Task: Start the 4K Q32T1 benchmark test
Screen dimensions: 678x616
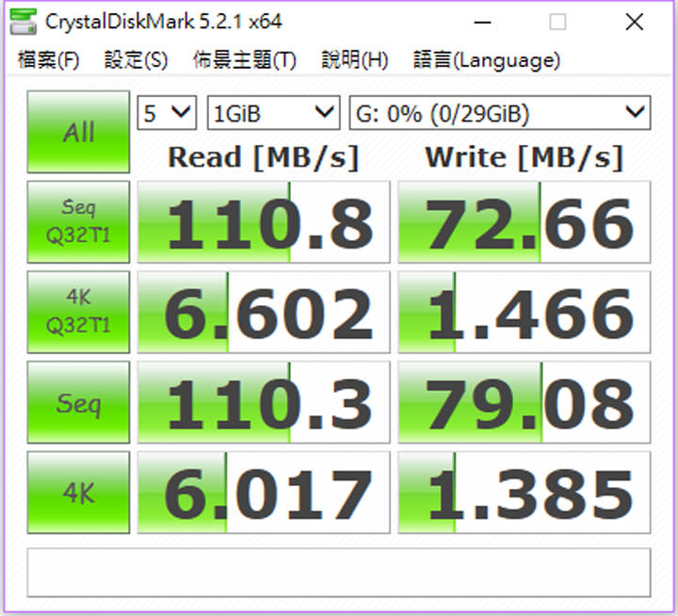Action: tap(78, 312)
